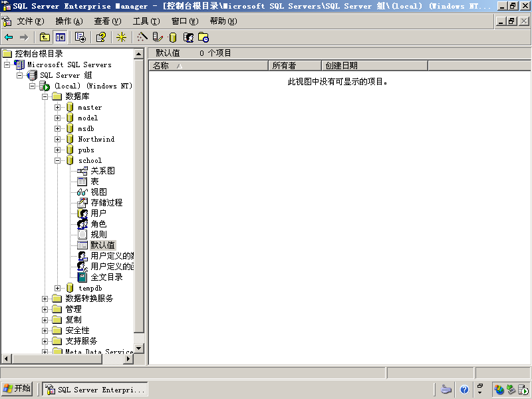Sort by 创建日期 column header
The height and width of the screenshot is (399, 532).
pyautogui.click(x=374, y=65)
